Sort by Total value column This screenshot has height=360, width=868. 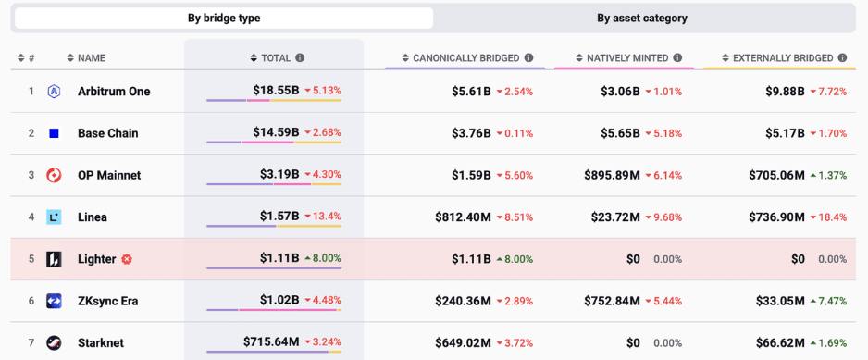[270, 57]
